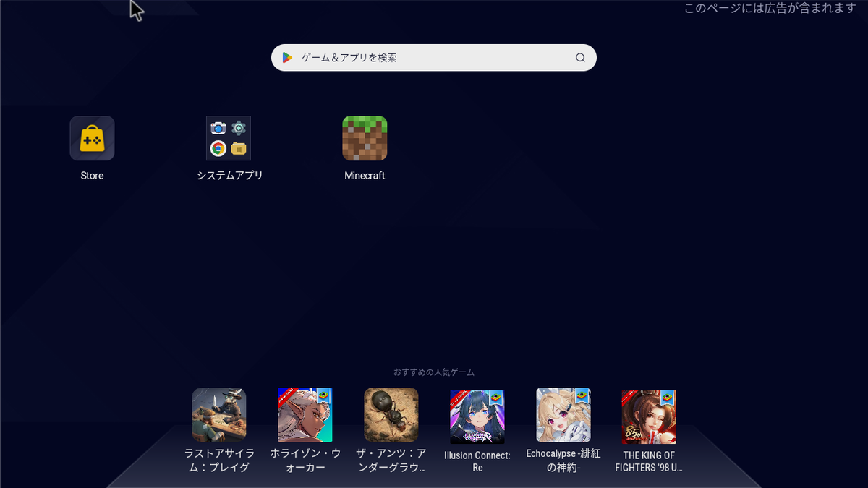Click the ザ・アンツ：アンダーグラウ… title text
The image size is (868, 488).
(x=391, y=461)
